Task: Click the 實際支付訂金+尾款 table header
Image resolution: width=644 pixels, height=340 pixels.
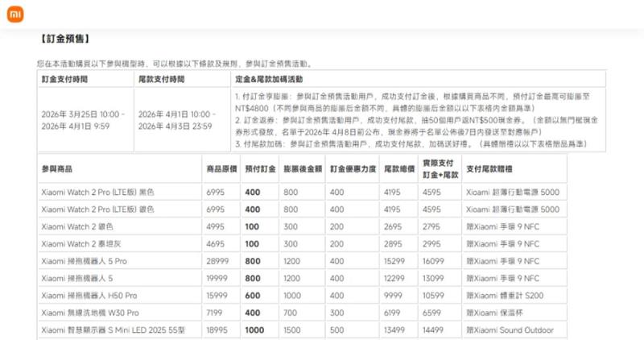Action: coord(440,169)
